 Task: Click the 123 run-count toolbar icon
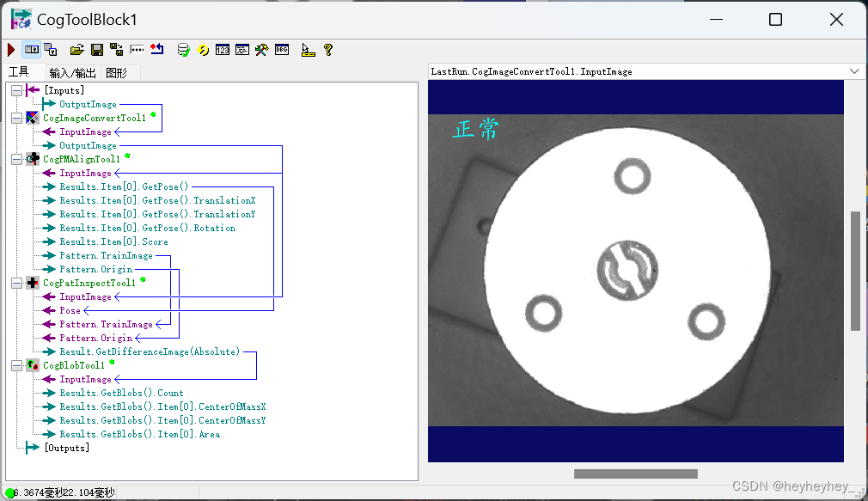pos(221,50)
